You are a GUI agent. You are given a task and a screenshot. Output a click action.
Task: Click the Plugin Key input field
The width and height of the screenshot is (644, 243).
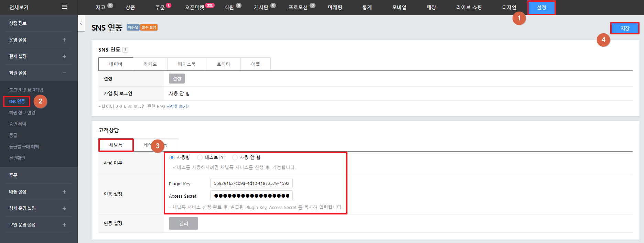point(251,183)
